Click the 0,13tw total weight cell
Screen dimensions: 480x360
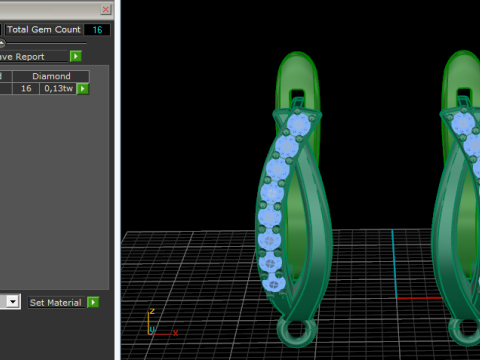pyautogui.click(x=58, y=89)
